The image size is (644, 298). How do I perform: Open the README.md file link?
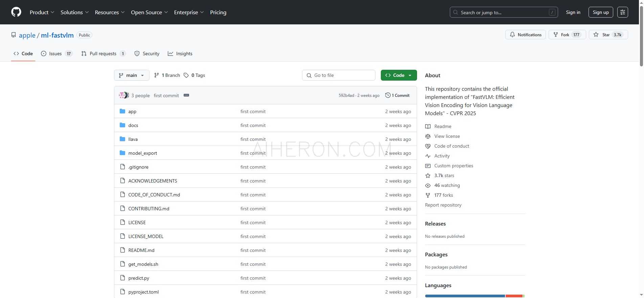click(141, 250)
